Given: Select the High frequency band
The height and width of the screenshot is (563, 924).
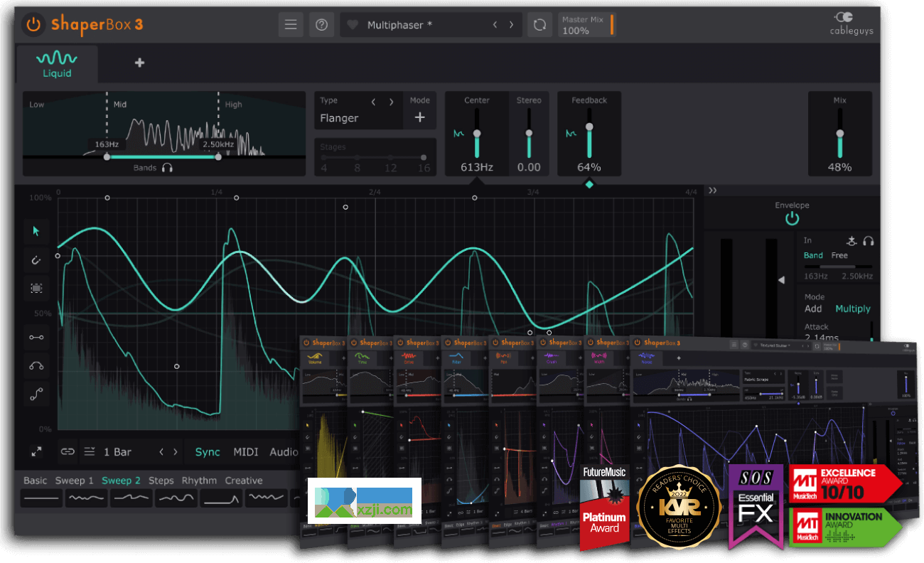Looking at the screenshot, I should pos(233,104).
